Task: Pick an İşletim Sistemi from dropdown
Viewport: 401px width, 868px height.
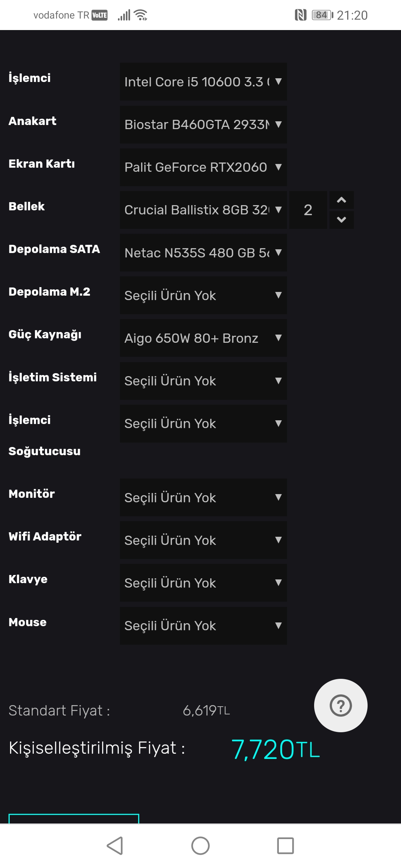Action: click(x=203, y=381)
